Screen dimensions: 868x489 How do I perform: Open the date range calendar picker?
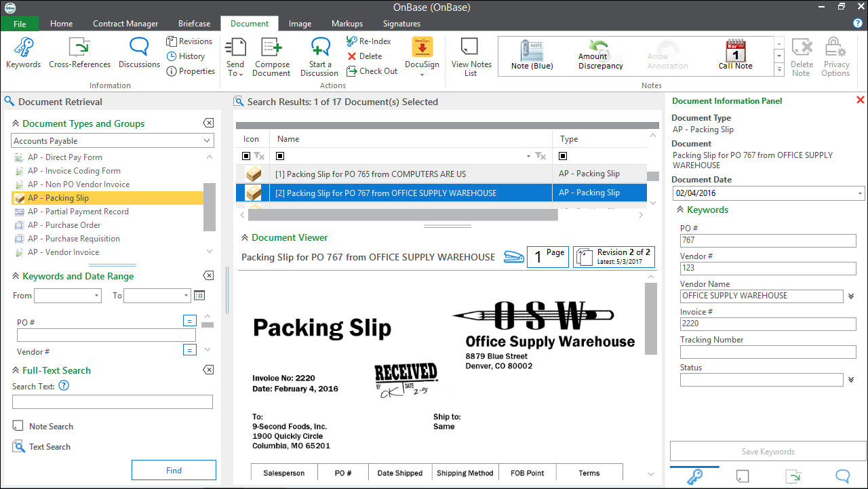pyautogui.click(x=199, y=296)
